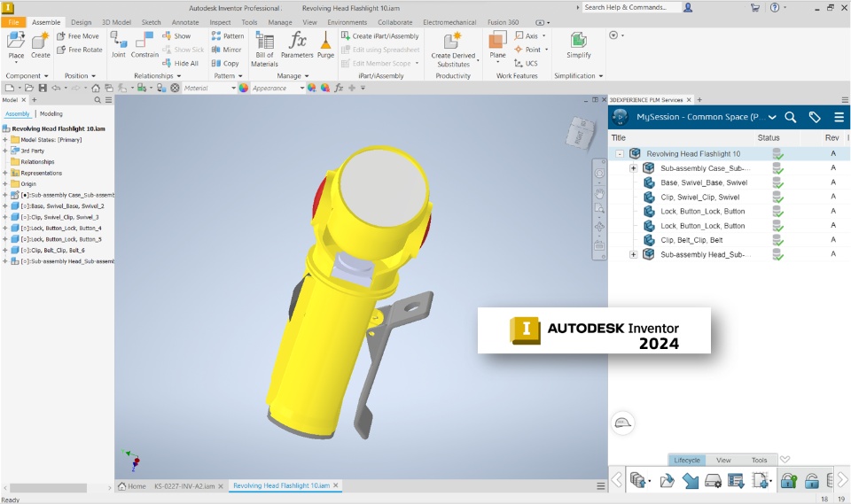
Task: Expand Sub-assembly Case row in PLM tree
Action: tap(633, 168)
